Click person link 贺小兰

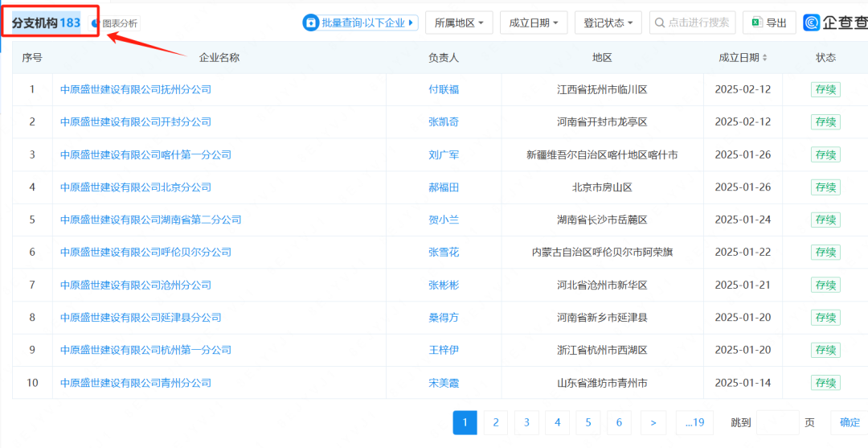[x=444, y=220]
